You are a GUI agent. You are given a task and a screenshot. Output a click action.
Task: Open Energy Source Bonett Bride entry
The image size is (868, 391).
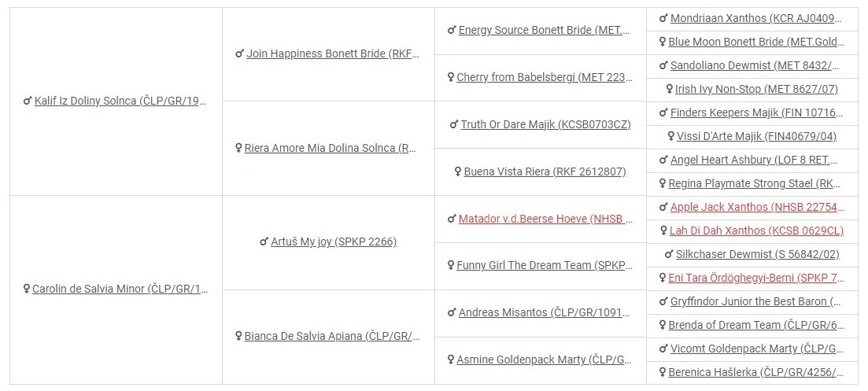tap(544, 31)
